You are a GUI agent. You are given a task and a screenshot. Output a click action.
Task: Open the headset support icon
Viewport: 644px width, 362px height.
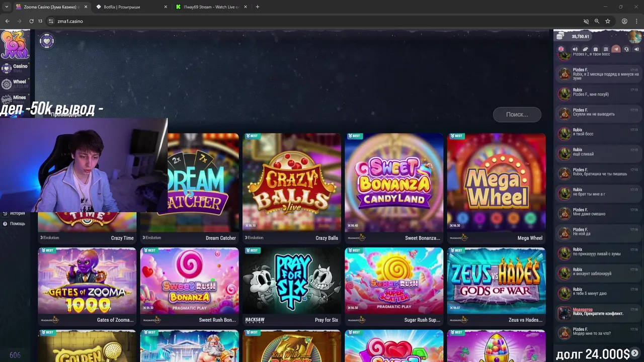coord(626,49)
